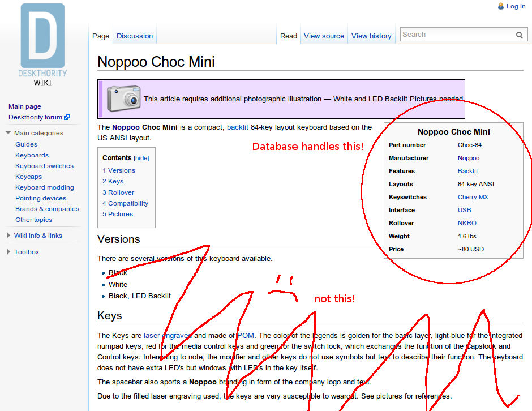The image size is (532, 411).
Task: Jump to section 3 Rollover via Contents
Action: 118,192
